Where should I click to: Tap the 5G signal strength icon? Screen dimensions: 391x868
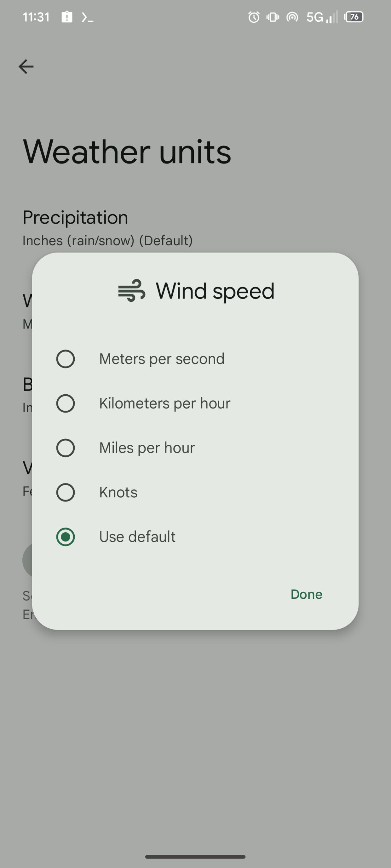coord(322,17)
